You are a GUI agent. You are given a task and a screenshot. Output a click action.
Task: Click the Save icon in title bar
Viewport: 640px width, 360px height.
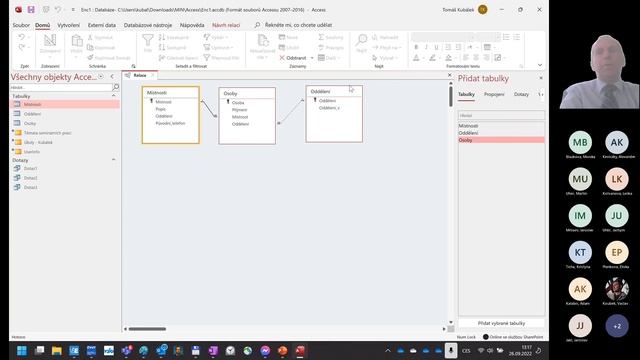point(31,9)
